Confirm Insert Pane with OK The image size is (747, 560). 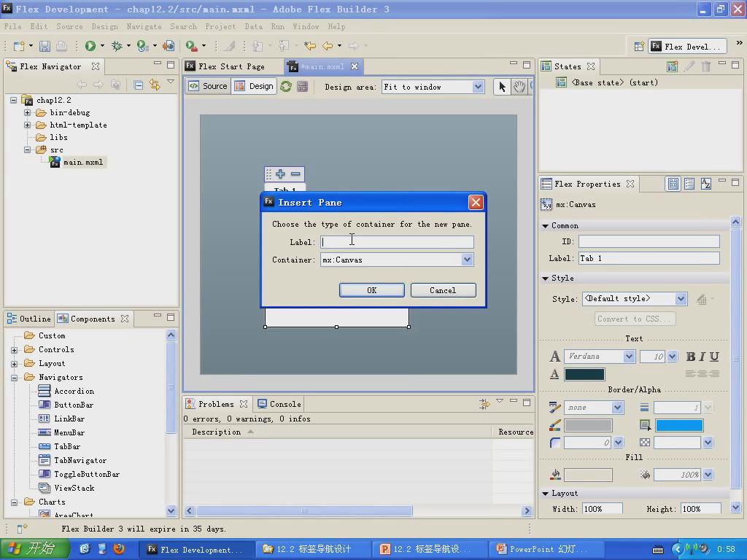pyautogui.click(x=371, y=290)
